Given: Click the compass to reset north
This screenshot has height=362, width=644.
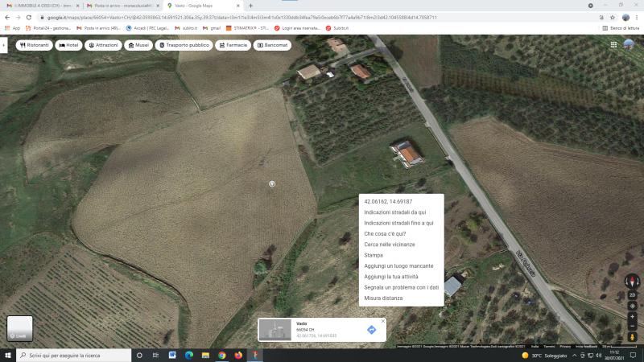Looking at the screenshot, I should [632, 282].
